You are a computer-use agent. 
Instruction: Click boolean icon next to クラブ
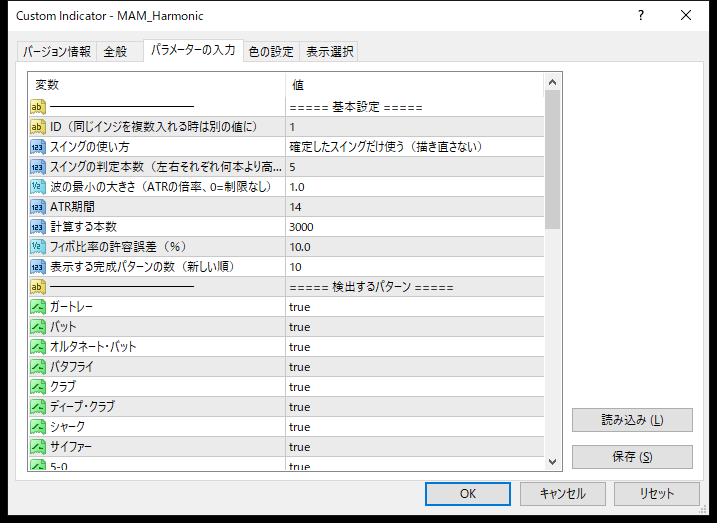[x=38, y=387]
